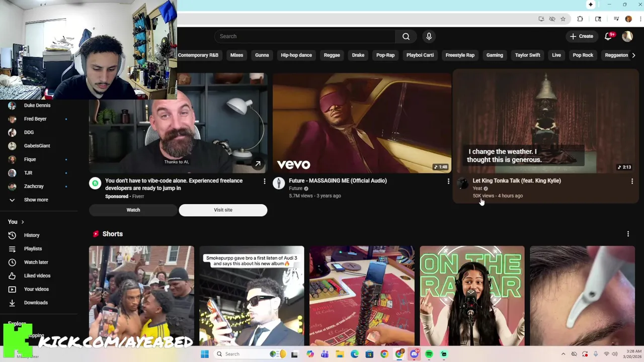Click the Yeat channel name
Image resolution: width=644 pixels, height=362 pixels.
pyautogui.click(x=477, y=189)
